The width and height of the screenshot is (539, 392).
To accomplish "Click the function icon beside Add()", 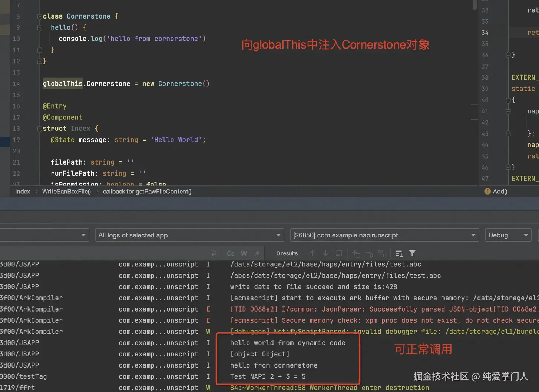I will point(487,191).
